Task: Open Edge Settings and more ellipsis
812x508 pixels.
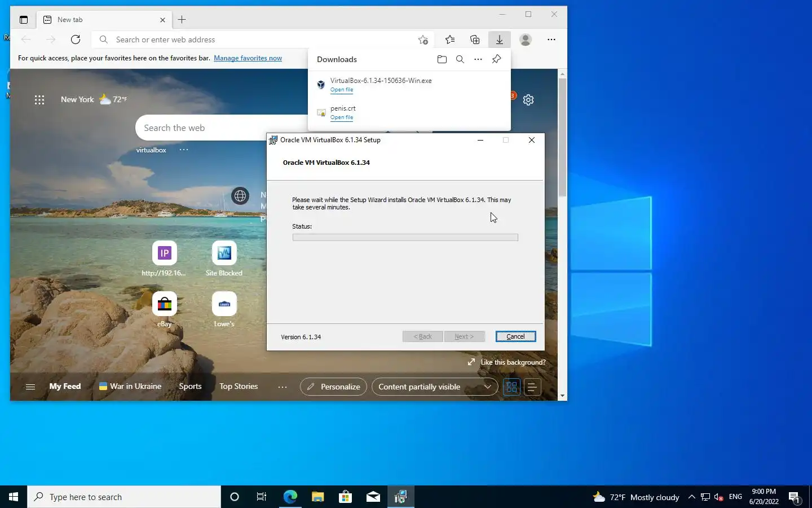Action: coord(551,40)
